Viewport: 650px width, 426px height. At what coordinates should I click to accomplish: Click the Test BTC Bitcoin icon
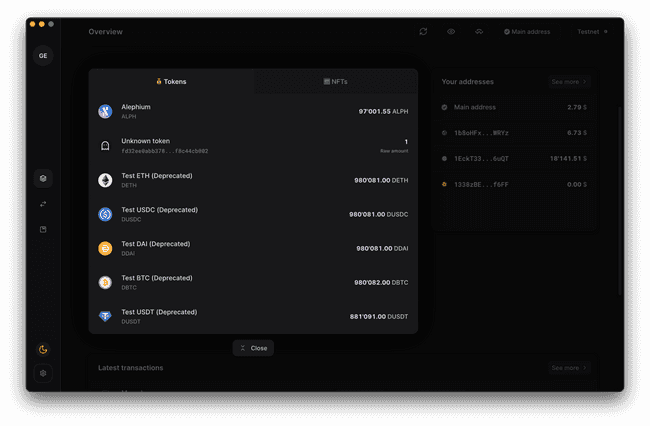point(105,282)
